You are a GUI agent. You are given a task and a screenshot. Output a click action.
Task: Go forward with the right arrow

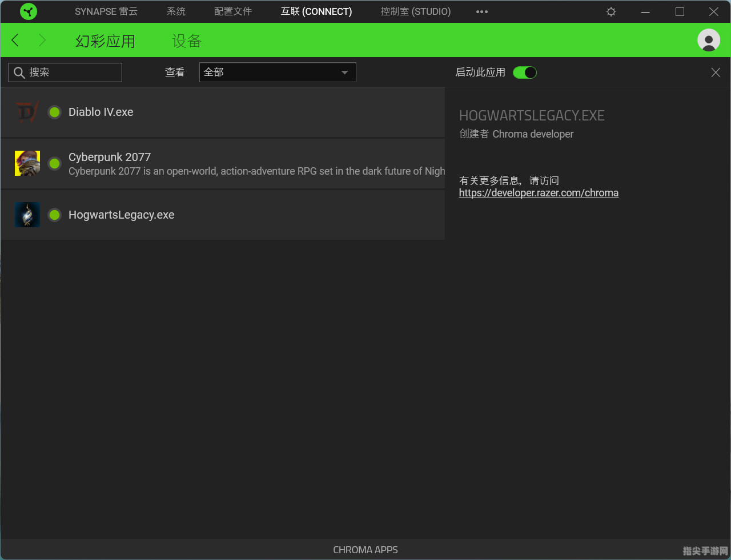click(42, 40)
